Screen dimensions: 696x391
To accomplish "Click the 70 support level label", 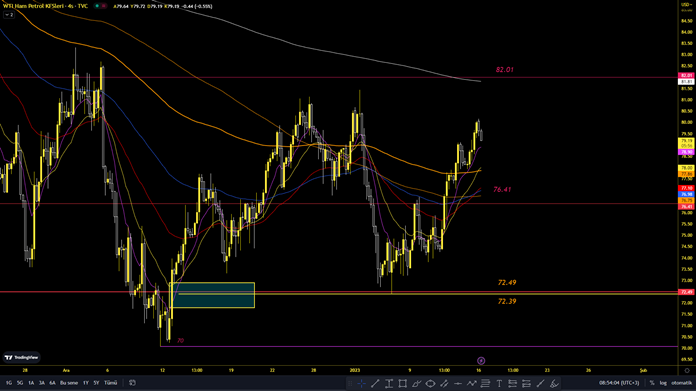I will (x=180, y=340).
